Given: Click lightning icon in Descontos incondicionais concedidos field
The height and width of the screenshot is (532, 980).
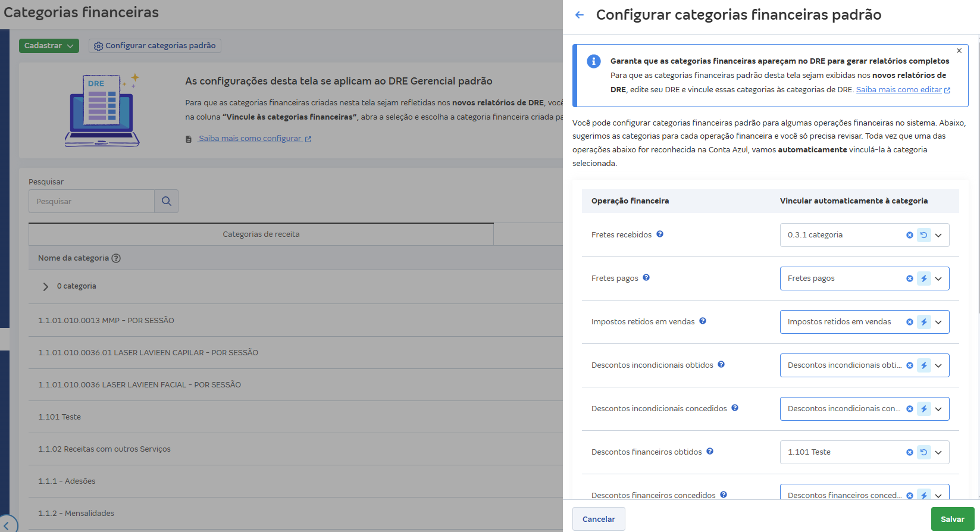Looking at the screenshot, I should click(924, 409).
